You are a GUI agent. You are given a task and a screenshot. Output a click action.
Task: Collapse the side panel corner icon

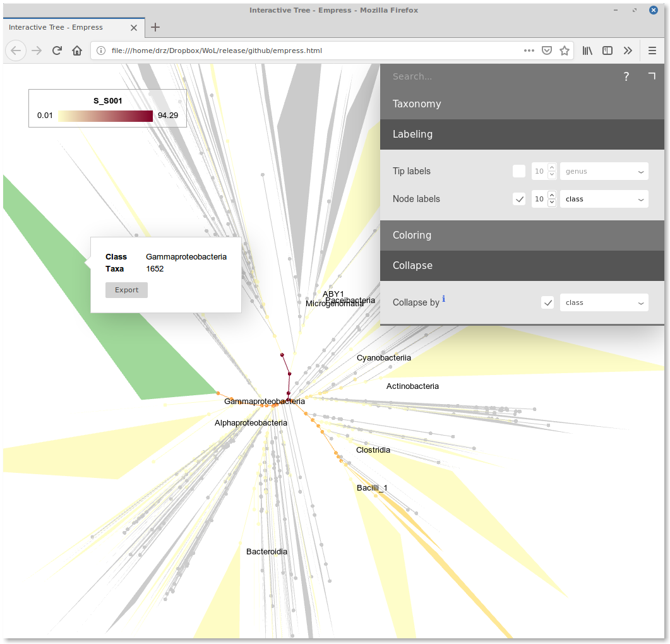click(652, 76)
